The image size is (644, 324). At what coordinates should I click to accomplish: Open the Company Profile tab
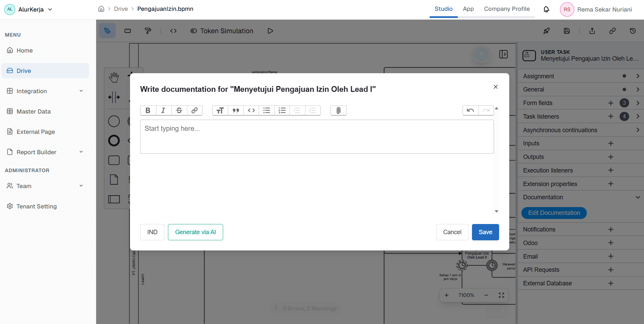pyautogui.click(x=507, y=9)
